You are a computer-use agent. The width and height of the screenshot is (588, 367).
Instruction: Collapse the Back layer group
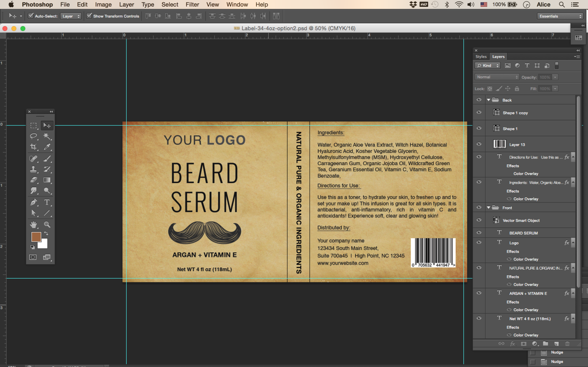(x=488, y=100)
